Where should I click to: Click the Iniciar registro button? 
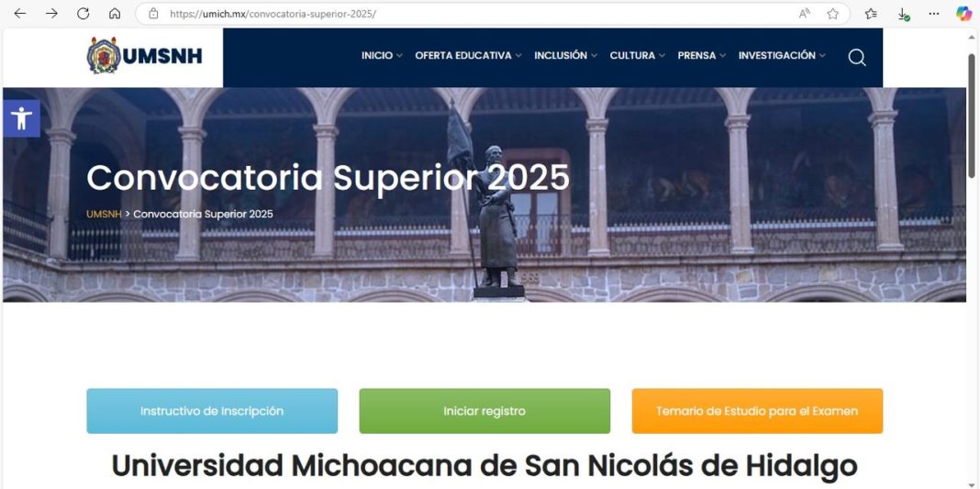point(484,411)
